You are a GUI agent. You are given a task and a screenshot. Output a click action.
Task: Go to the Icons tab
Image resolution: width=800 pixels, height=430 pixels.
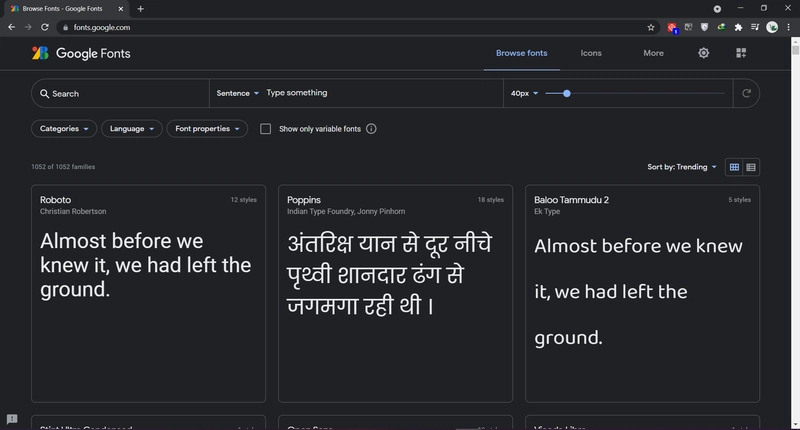[591, 53]
